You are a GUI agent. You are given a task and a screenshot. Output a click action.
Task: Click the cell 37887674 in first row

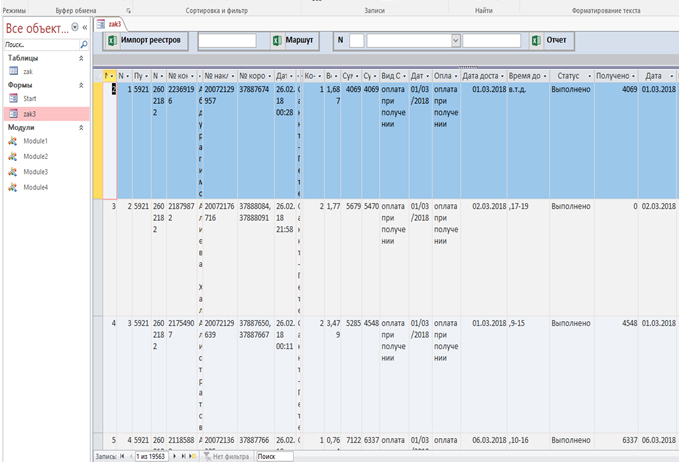pyautogui.click(x=255, y=89)
